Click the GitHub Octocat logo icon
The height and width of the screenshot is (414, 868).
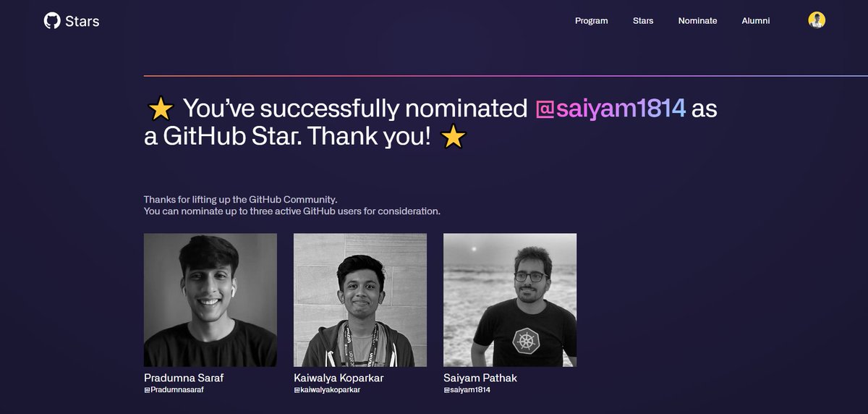click(x=52, y=21)
